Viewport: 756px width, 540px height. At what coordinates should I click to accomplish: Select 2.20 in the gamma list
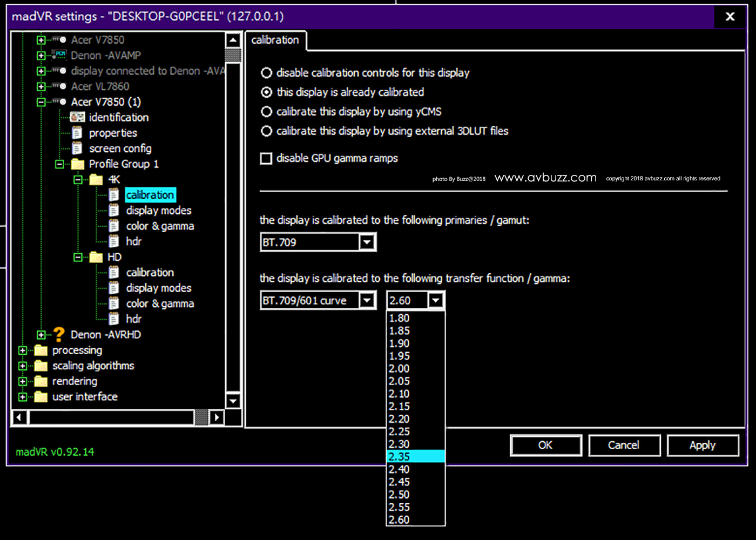click(x=400, y=419)
